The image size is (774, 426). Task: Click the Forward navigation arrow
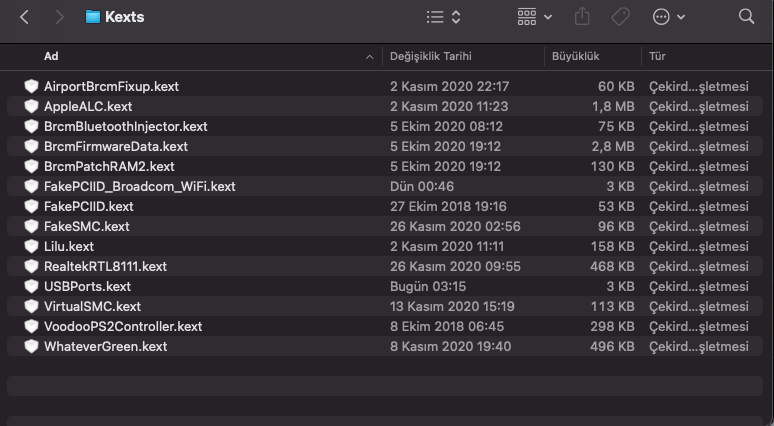click(x=59, y=17)
